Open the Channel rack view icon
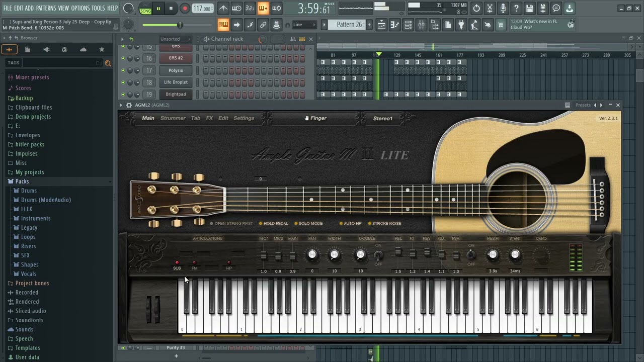 tap(408, 25)
